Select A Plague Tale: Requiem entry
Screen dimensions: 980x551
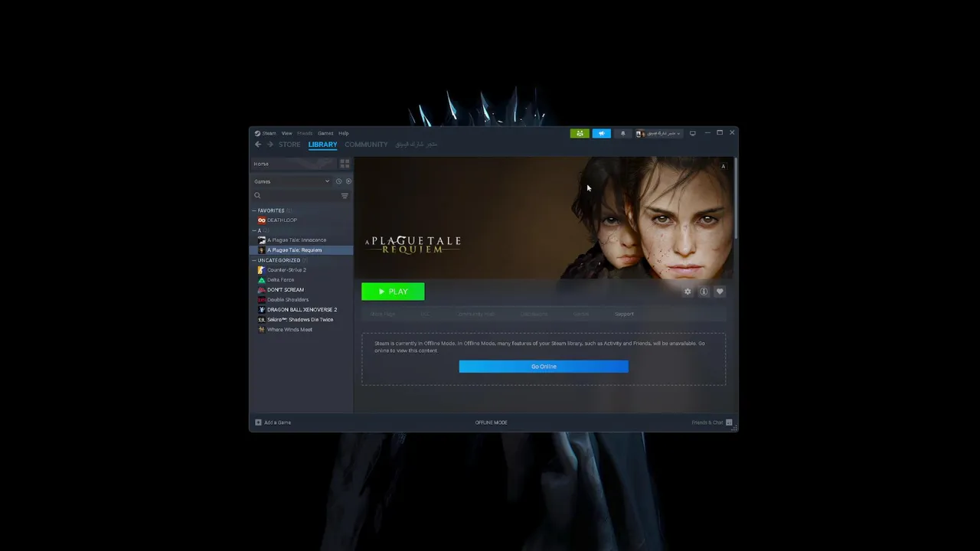tap(302, 250)
